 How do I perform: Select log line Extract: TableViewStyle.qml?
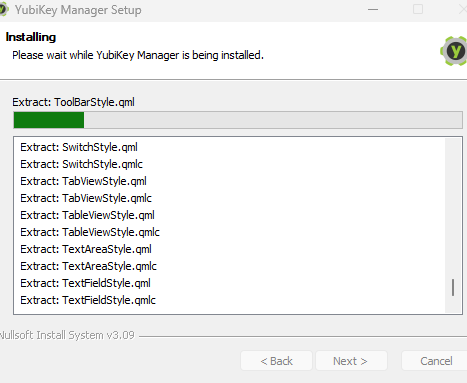[x=87, y=215]
